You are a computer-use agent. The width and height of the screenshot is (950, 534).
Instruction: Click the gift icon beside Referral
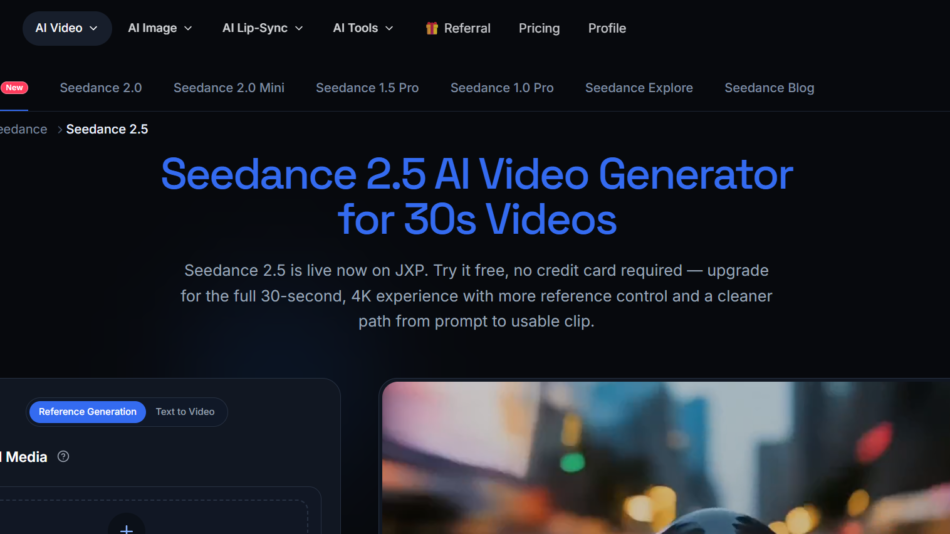click(x=431, y=28)
